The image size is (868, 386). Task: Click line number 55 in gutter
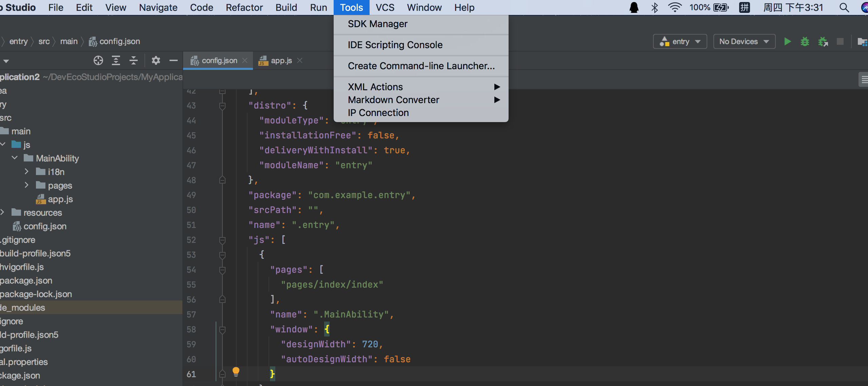(x=191, y=285)
